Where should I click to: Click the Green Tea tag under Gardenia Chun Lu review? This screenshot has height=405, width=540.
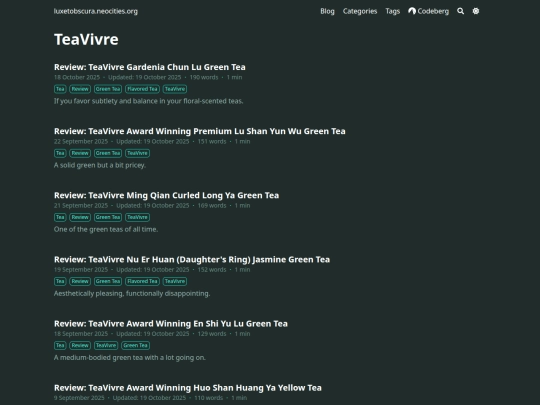coord(108,89)
